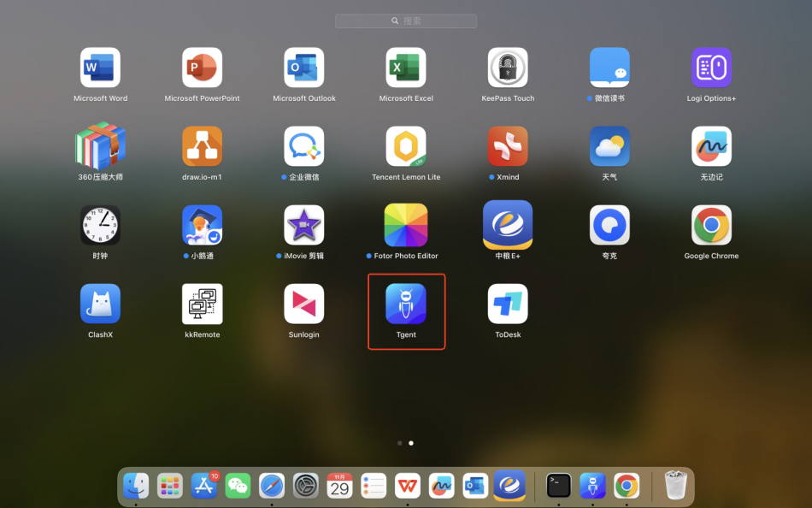Open draw.io-m1 diagram app
The width and height of the screenshot is (812, 508).
(202, 146)
